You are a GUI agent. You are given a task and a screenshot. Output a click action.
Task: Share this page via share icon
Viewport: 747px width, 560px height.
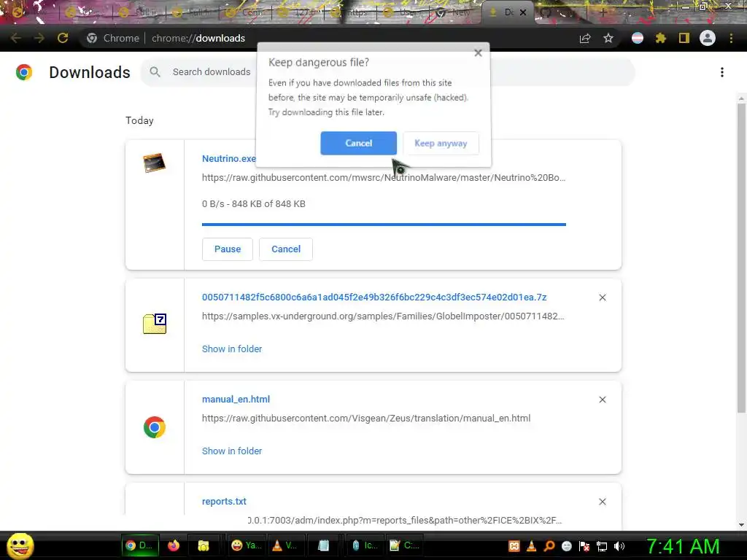click(x=585, y=38)
